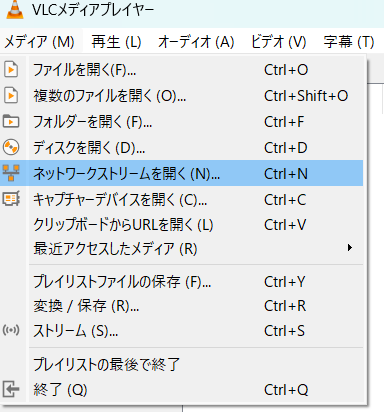Click the icon beside 複数のファイルを開く
The image size is (384, 412).
point(11,96)
